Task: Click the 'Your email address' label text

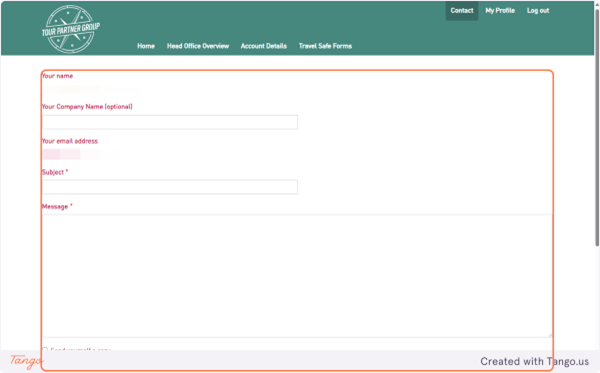Action: click(x=70, y=141)
